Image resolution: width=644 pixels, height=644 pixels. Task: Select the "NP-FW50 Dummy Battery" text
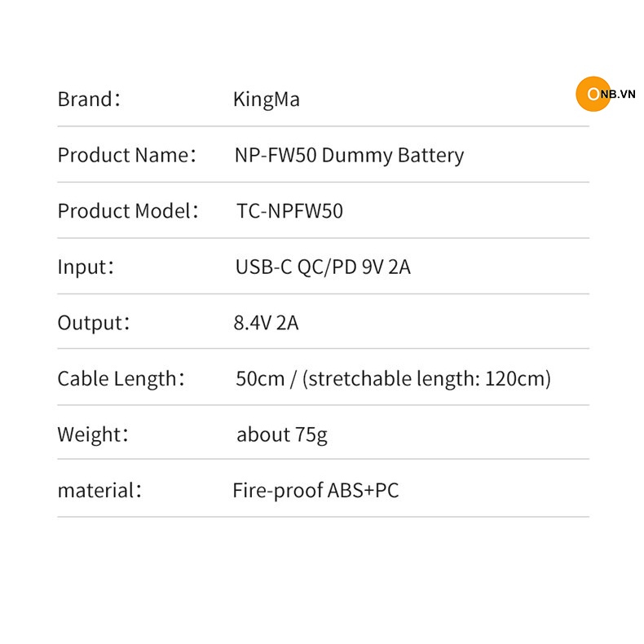pos(349,155)
